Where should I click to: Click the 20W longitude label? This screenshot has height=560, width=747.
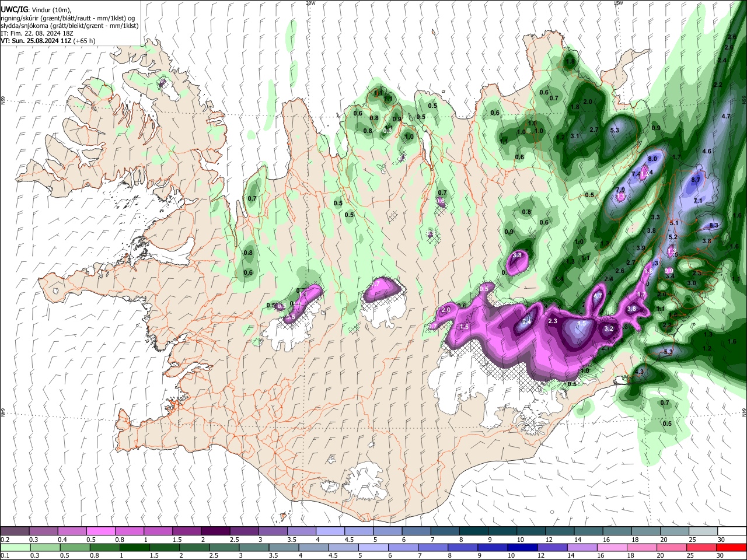[x=310, y=3]
